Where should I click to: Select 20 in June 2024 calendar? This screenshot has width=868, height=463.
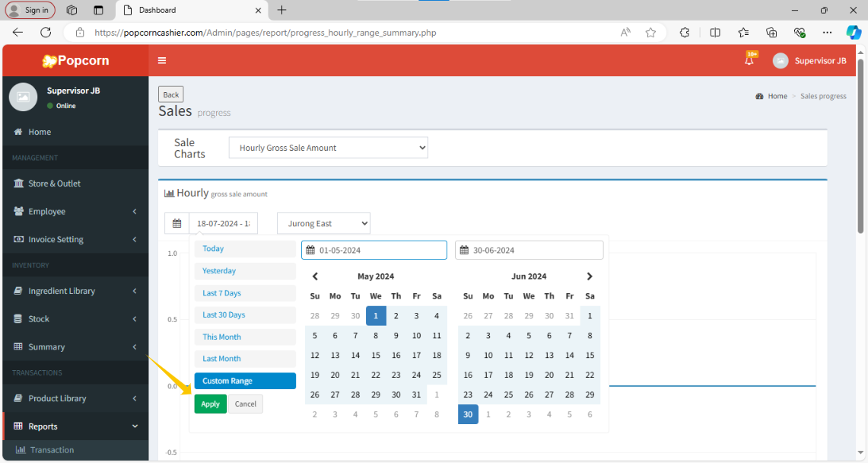pyautogui.click(x=549, y=375)
